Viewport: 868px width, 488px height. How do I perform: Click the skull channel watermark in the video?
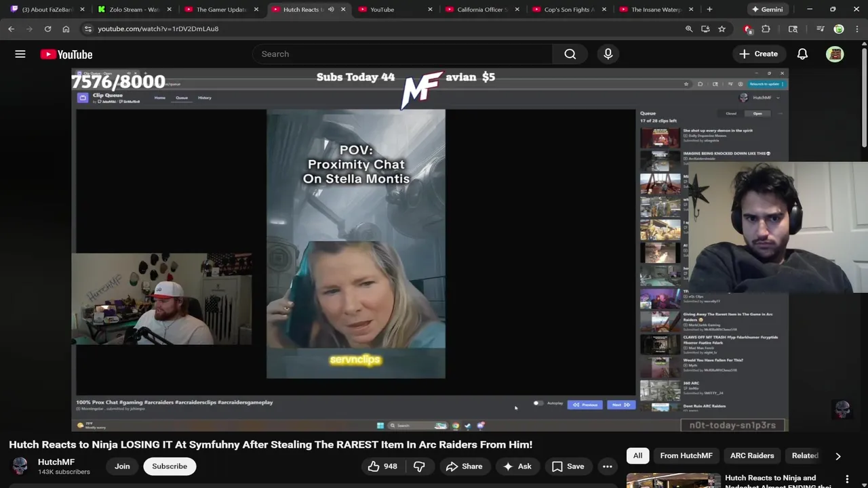pyautogui.click(x=842, y=409)
